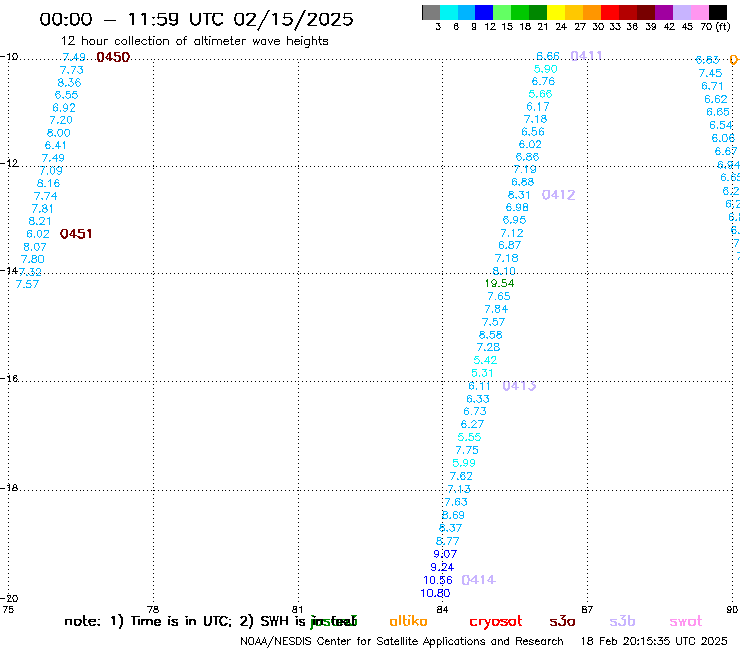Click the 8.58 wave height value

click(x=490, y=335)
